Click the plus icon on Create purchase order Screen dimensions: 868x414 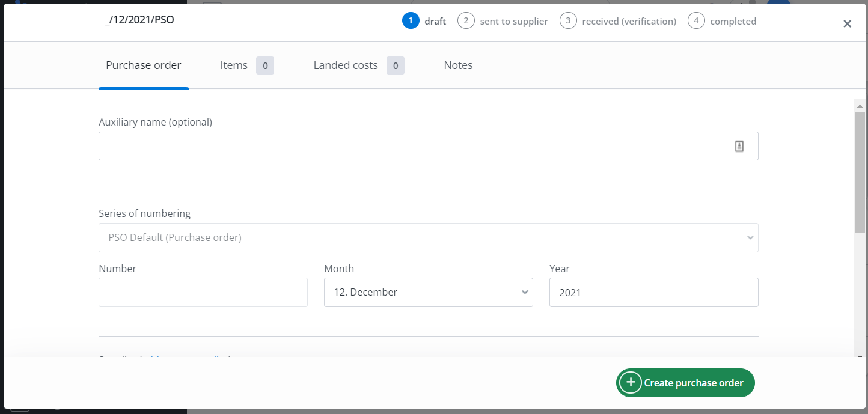[631, 383]
